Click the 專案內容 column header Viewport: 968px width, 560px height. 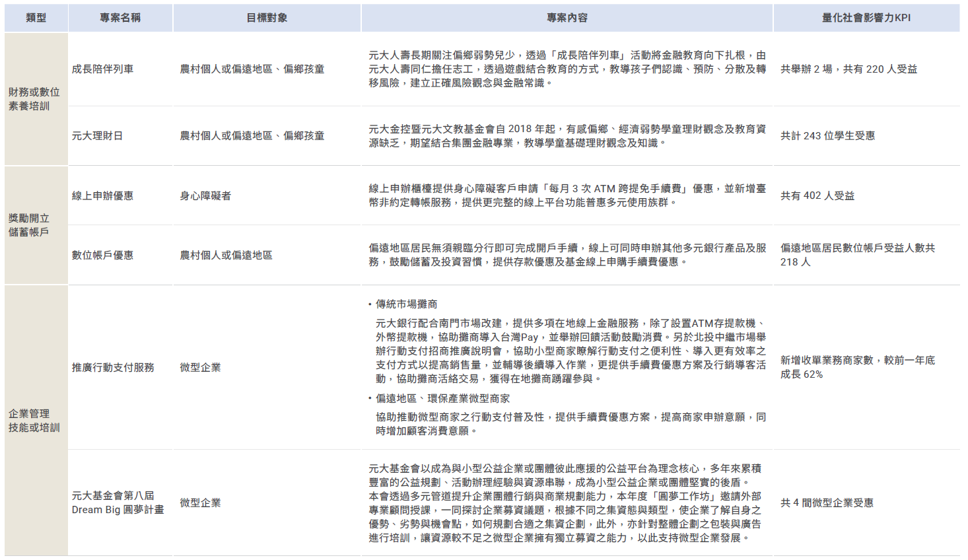[x=567, y=18]
